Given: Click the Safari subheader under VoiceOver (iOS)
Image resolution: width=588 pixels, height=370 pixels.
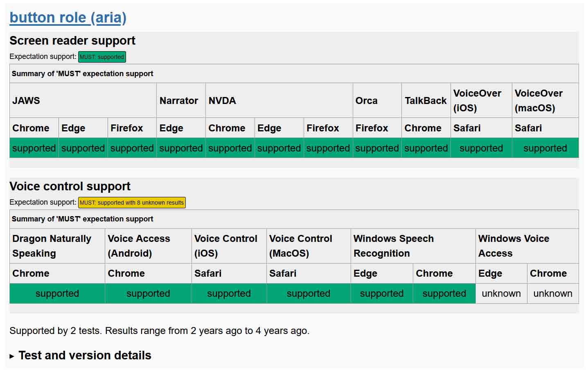Looking at the screenshot, I should click(481, 128).
